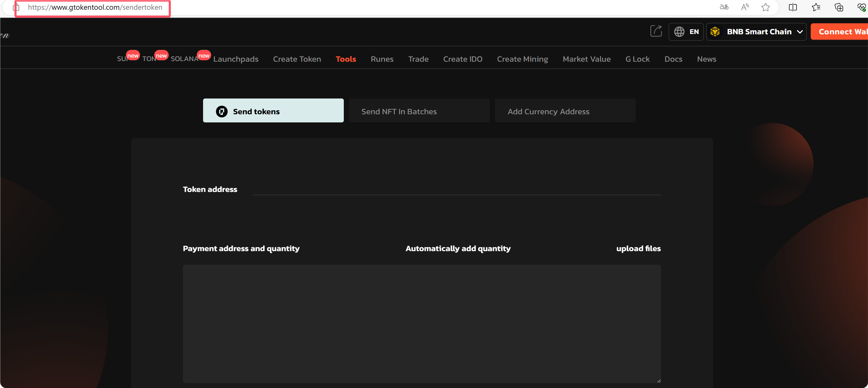Add page to favorites with star icon
Viewport: 868px width, 388px height.
coord(765,7)
